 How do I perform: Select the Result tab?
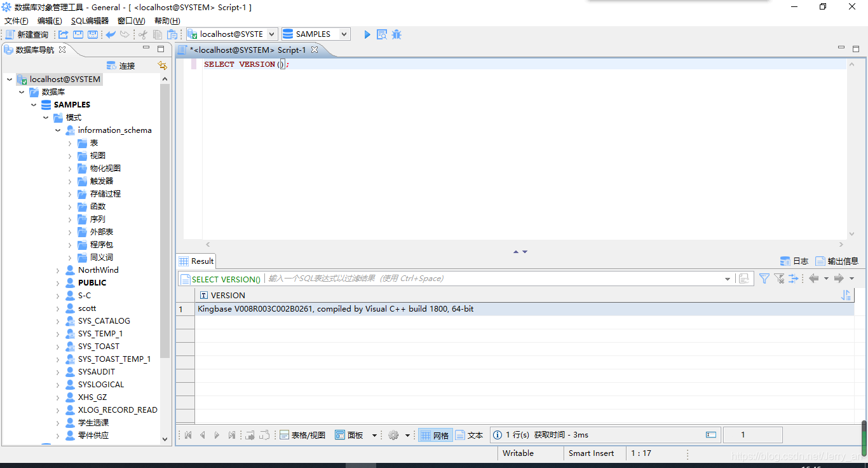pyautogui.click(x=196, y=261)
